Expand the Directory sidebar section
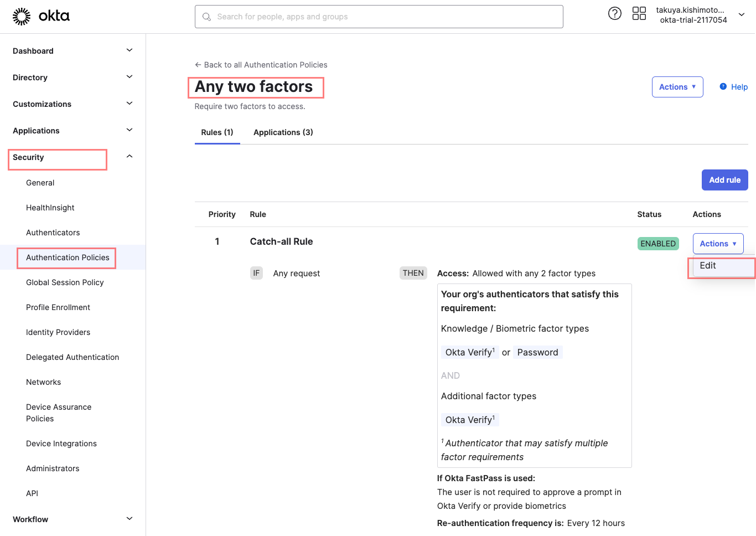 129,77
